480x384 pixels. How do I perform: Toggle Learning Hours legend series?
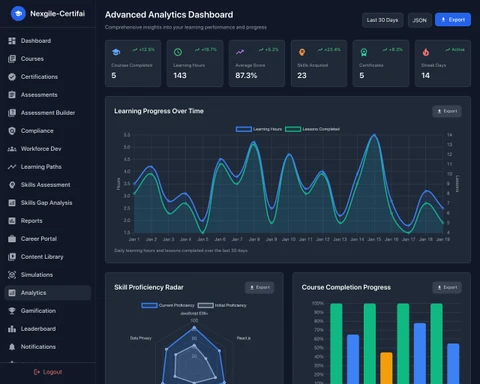click(x=259, y=129)
